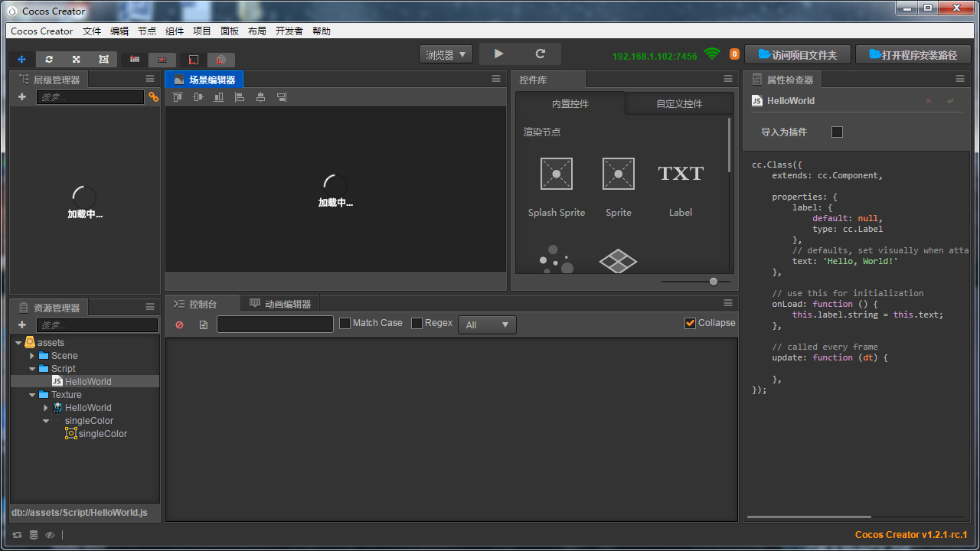Click the database icon in status bar
Image resolution: width=980 pixels, height=551 pixels.
click(34, 535)
